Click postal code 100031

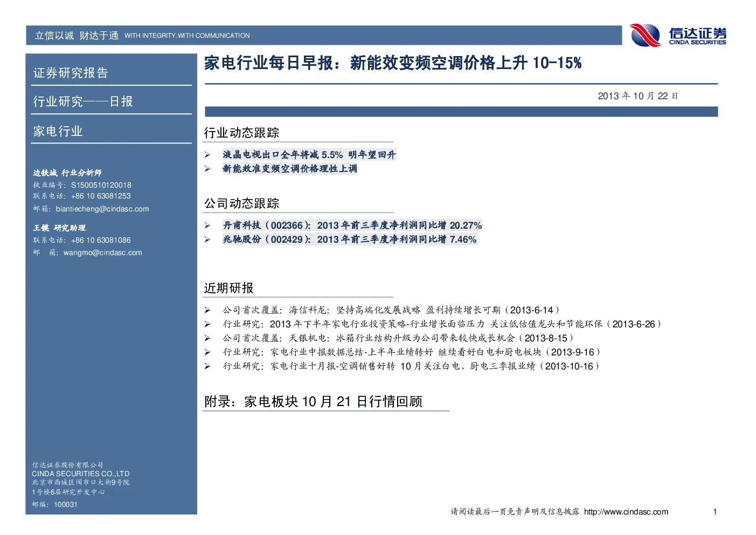(66, 504)
